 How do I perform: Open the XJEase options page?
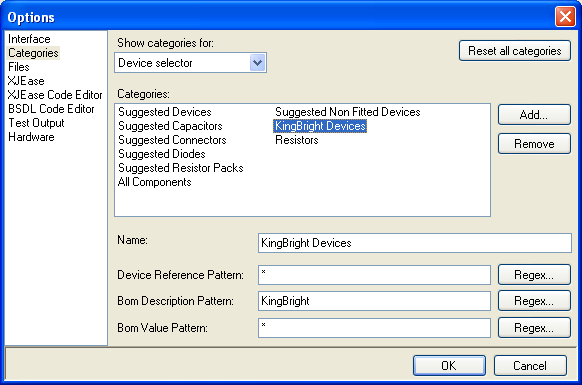coord(26,81)
